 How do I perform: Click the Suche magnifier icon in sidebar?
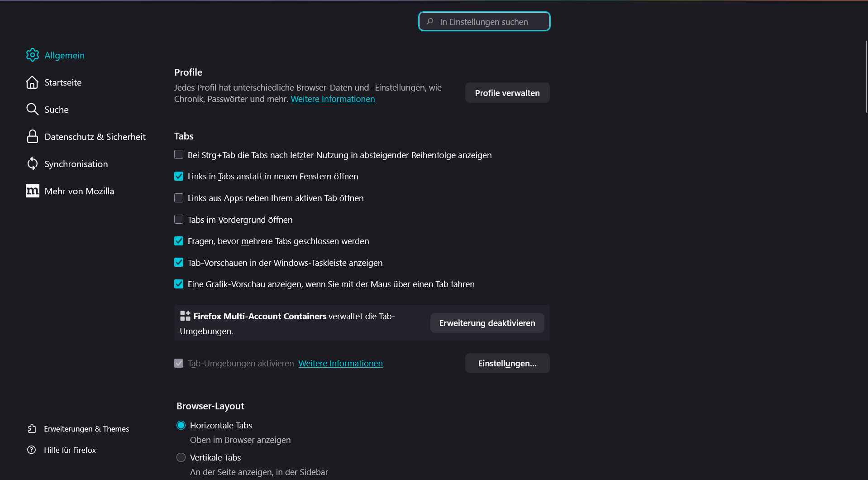coord(32,110)
